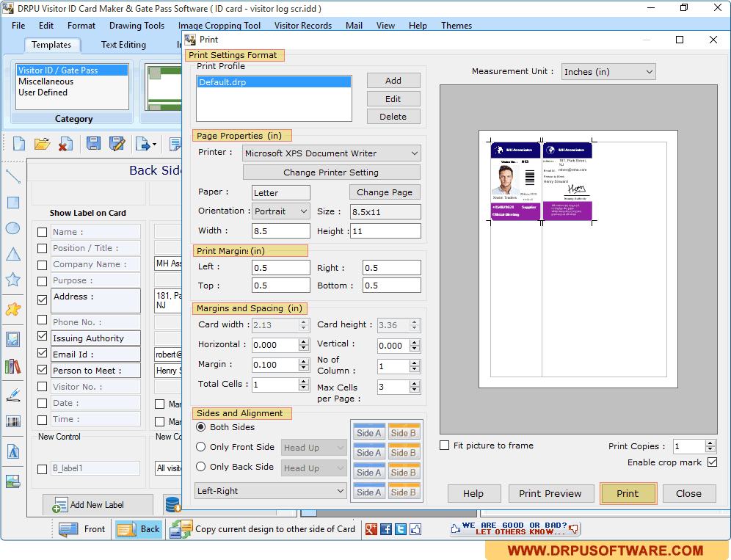Uncheck the Issuing Authority label
This screenshot has width=731, height=560.
click(x=42, y=338)
